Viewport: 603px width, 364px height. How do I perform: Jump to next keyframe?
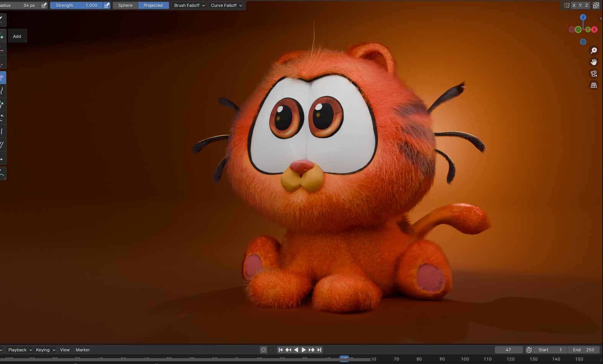point(311,350)
